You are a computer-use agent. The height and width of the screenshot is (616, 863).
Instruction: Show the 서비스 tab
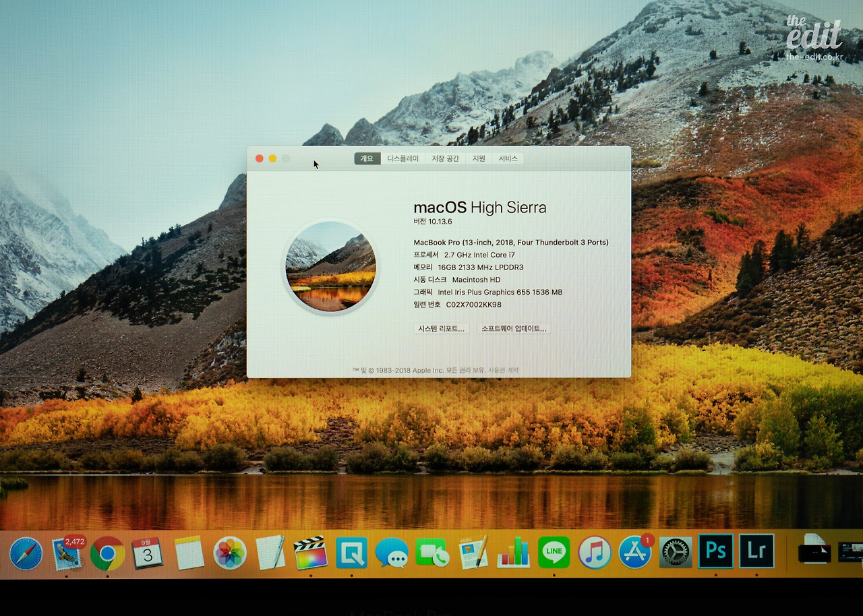click(508, 158)
